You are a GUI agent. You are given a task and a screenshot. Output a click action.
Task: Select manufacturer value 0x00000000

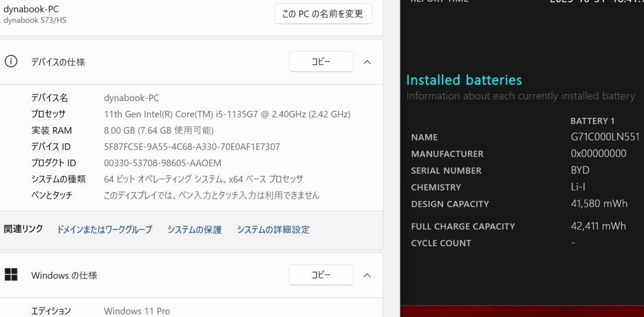[598, 154]
